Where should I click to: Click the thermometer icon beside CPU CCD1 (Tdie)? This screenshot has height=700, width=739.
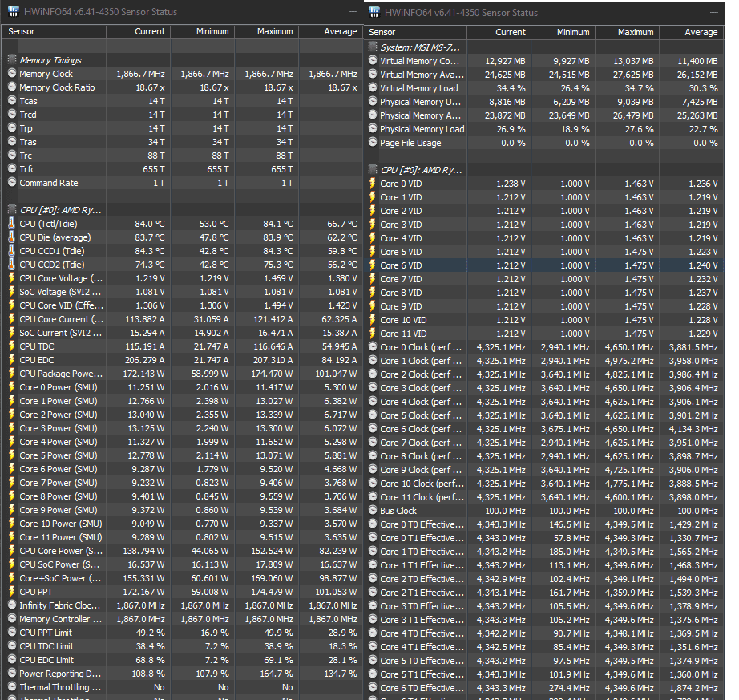click(12, 251)
